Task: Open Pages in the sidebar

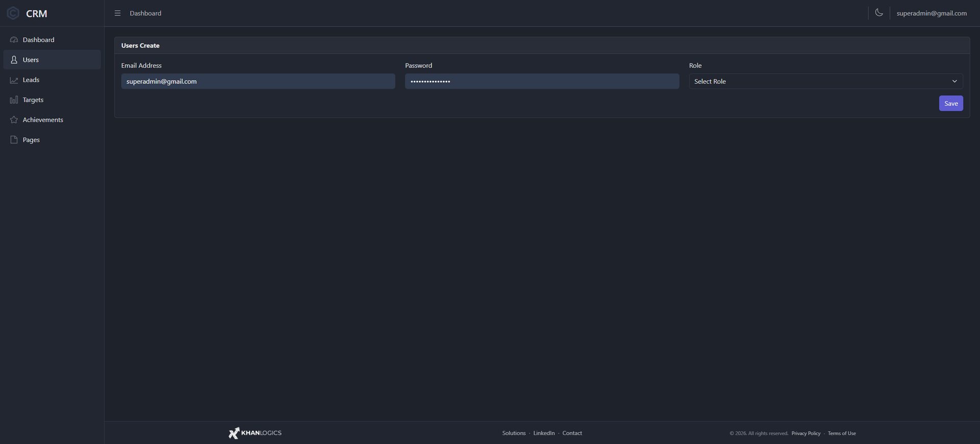Action: [x=52, y=139]
